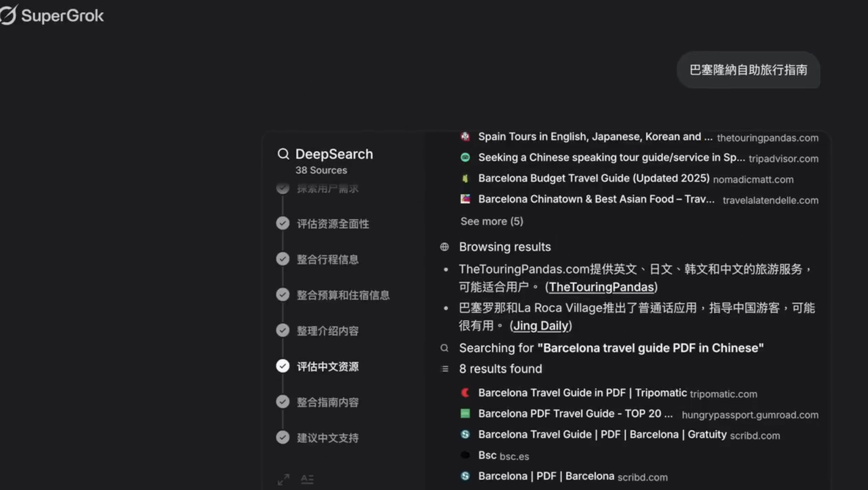Click the expand arrows icon below the steps list
The width and height of the screenshot is (868, 490).
click(283, 479)
